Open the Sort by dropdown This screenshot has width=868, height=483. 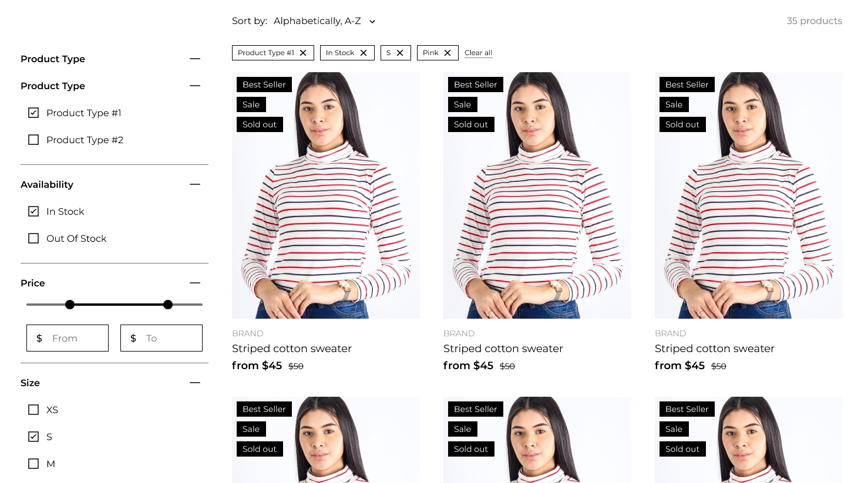click(x=324, y=21)
